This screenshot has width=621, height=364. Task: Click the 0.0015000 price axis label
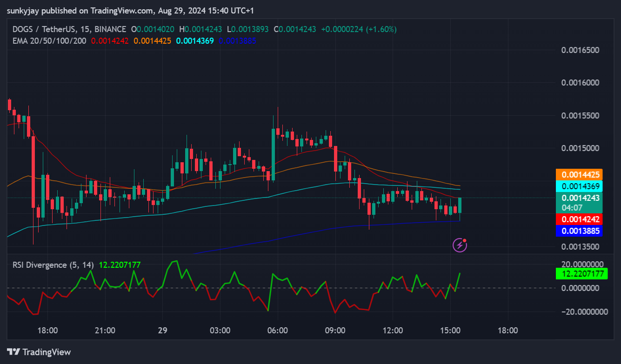click(x=580, y=148)
